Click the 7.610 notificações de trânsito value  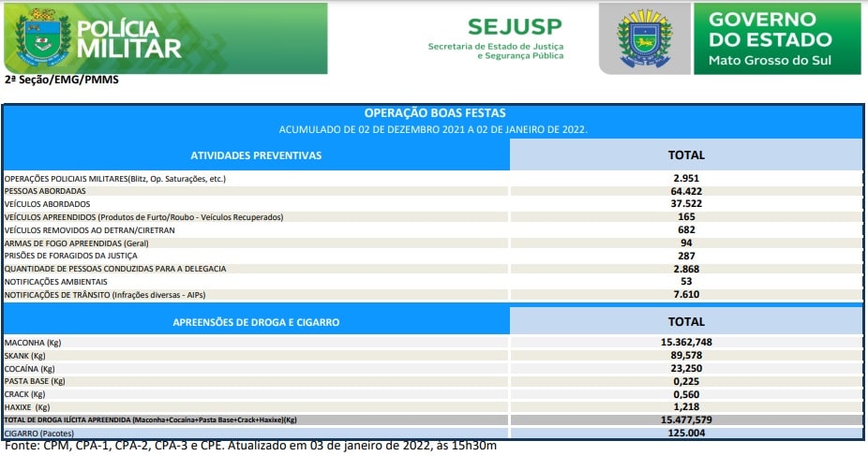[685, 294]
